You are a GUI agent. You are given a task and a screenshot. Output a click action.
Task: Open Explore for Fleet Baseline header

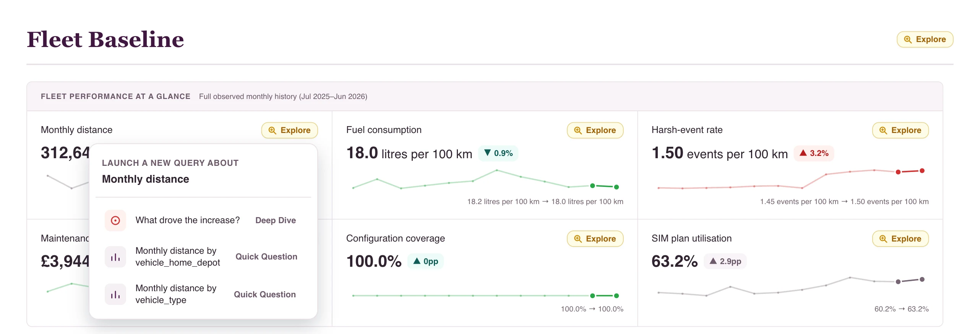coord(925,39)
